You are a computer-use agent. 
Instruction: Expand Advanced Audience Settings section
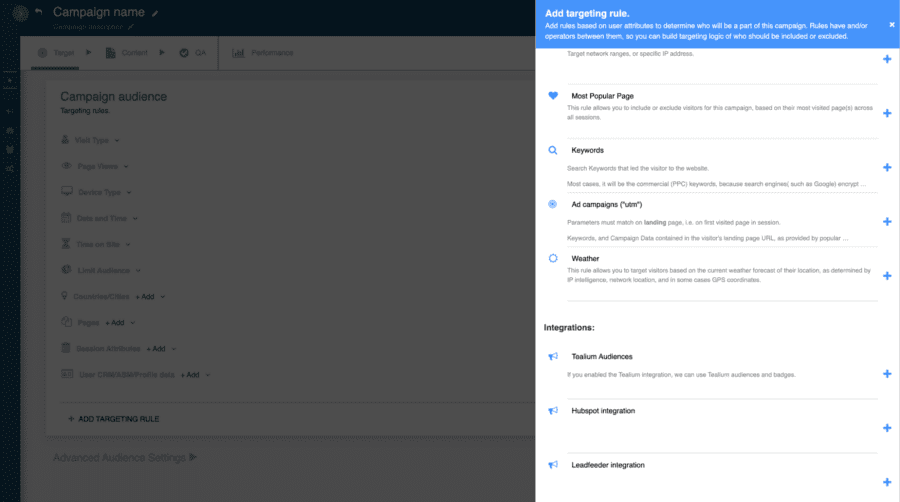tap(125, 457)
